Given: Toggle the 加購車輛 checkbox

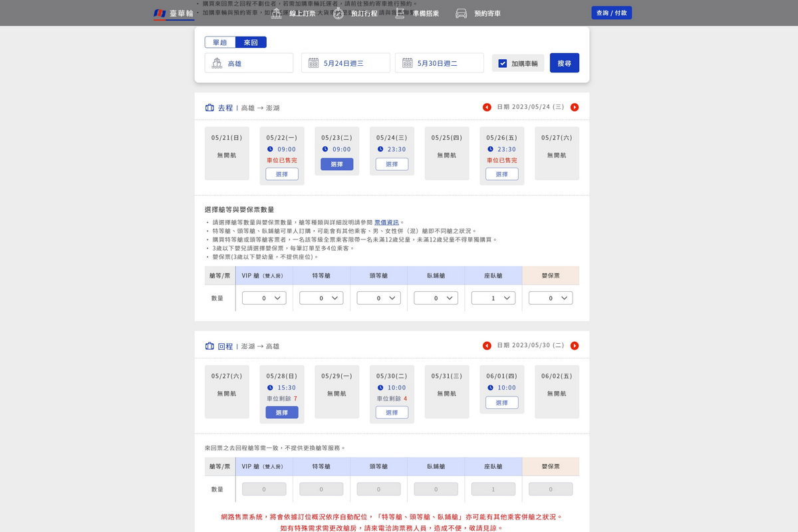Looking at the screenshot, I should (x=503, y=63).
